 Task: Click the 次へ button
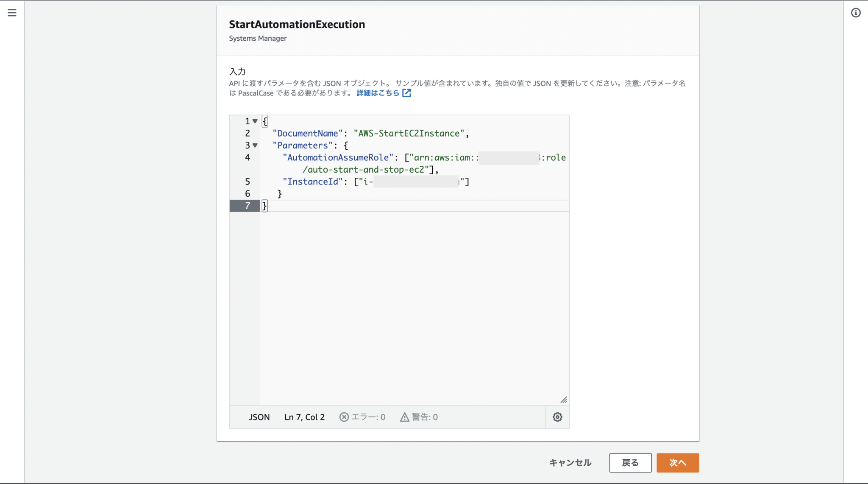677,463
